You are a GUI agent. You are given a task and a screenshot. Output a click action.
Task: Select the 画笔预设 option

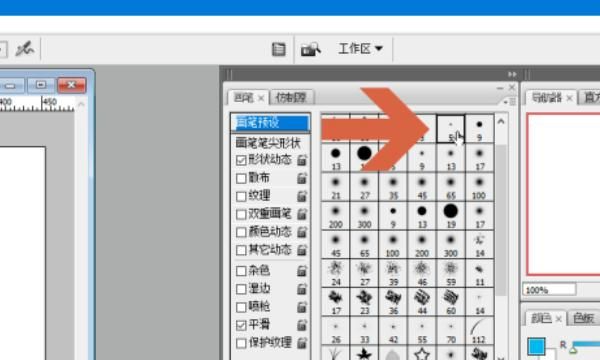[271, 123]
